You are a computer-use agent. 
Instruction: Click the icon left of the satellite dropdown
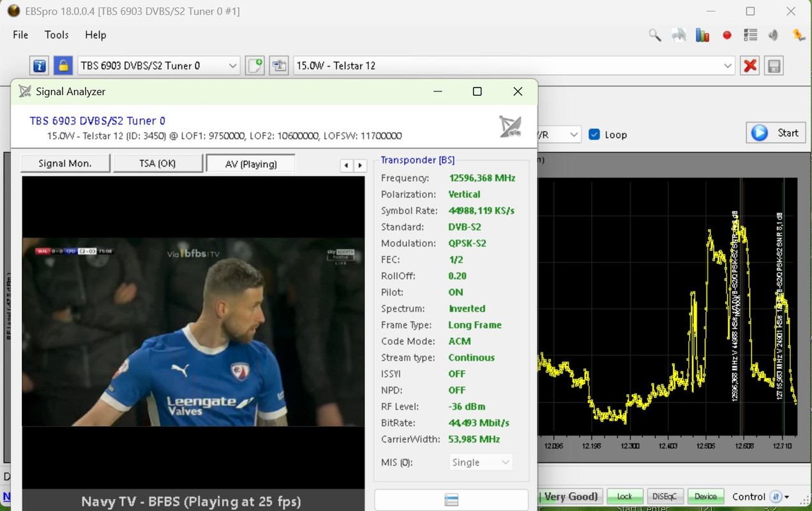coord(279,65)
